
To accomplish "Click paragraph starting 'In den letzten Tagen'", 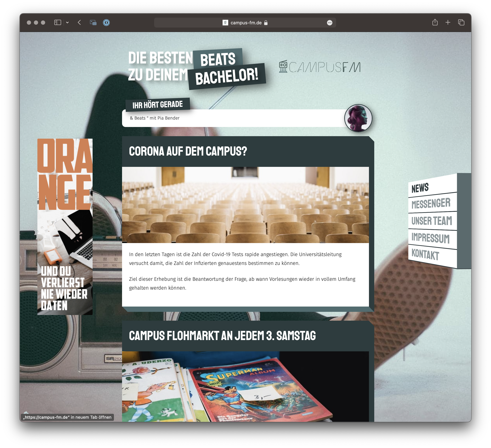I will pos(235,259).
